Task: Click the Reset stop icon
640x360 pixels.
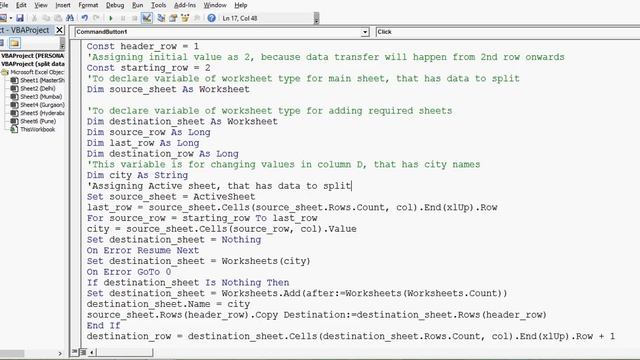Action: tap(134, 18)
